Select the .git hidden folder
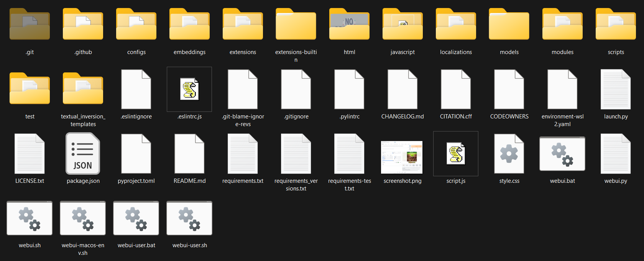Image resolution: width=644 pixels, height=261 pixels. coord(30,25)
